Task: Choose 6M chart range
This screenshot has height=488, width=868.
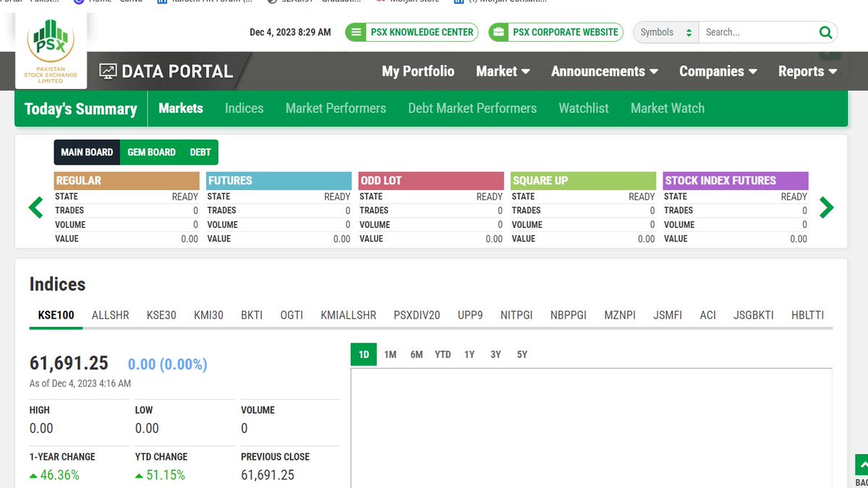Action: [417, 354]
